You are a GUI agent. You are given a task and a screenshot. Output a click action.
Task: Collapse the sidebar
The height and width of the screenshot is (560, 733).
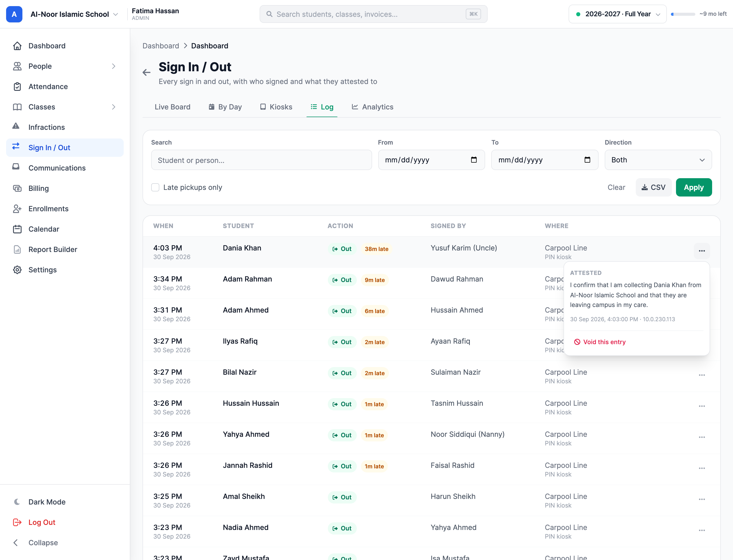tap(65, 543)
